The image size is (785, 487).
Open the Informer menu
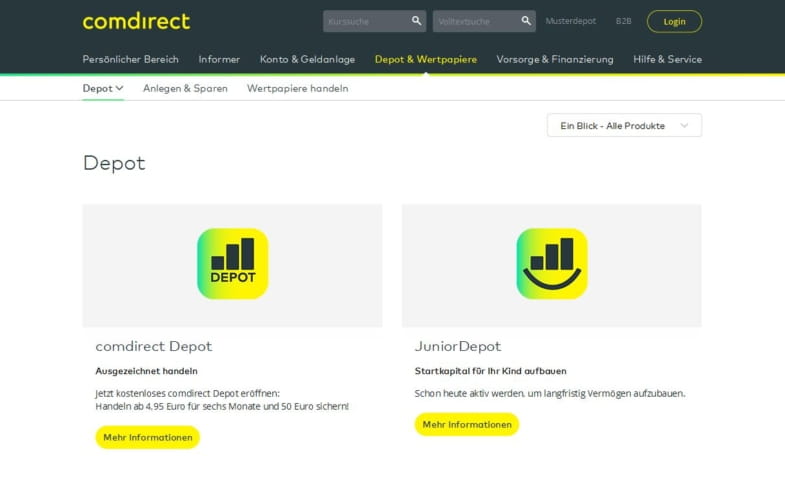click(219, 59)
